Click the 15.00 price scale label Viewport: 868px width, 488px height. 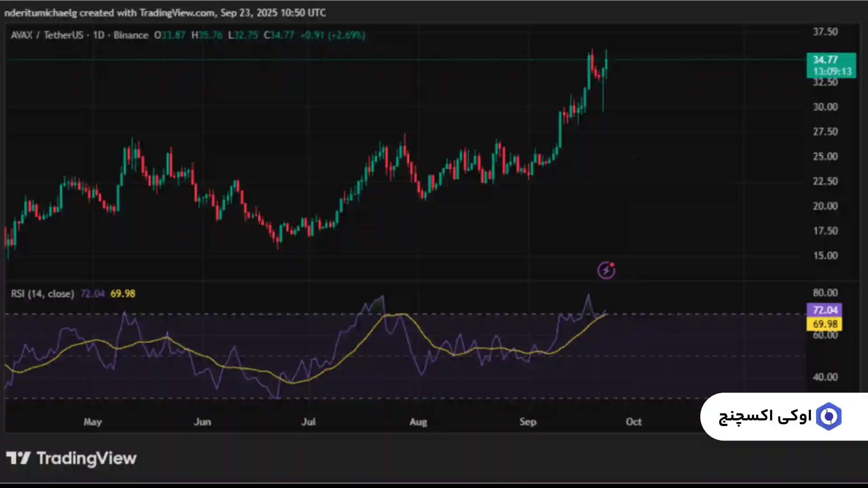825,256
